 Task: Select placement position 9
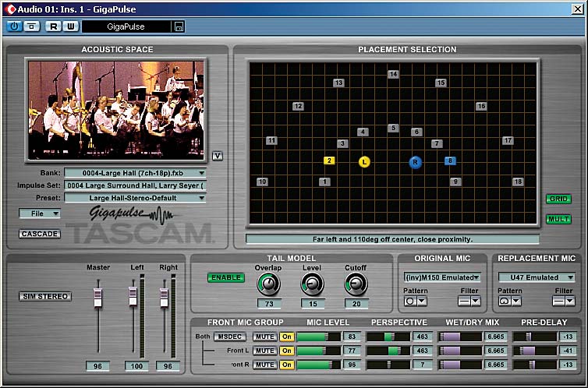click(455, 182)
